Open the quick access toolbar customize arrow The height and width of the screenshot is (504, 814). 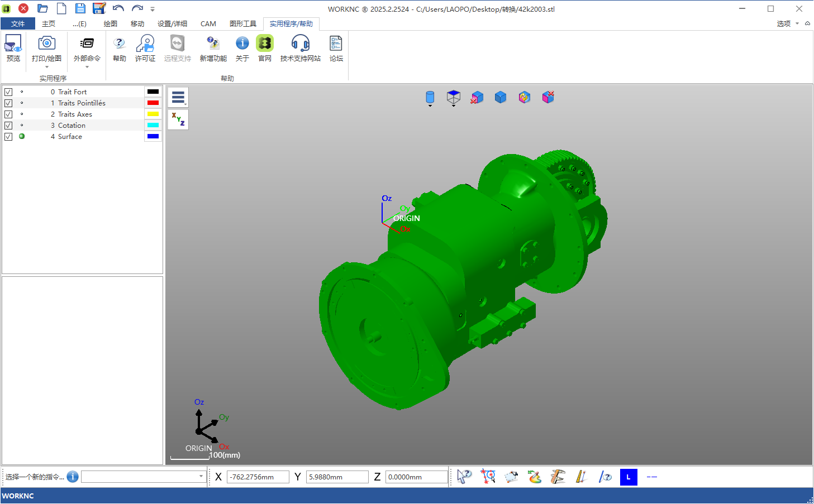pos(153,9)
